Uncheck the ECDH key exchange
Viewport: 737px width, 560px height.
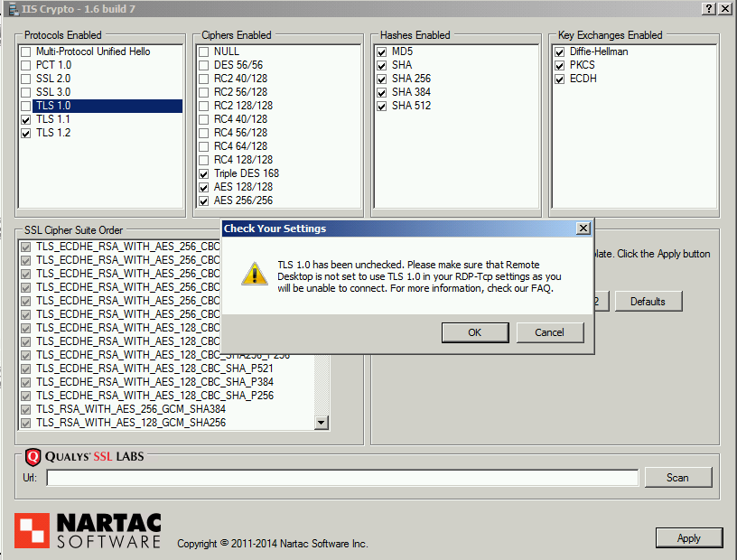point(559,79)
